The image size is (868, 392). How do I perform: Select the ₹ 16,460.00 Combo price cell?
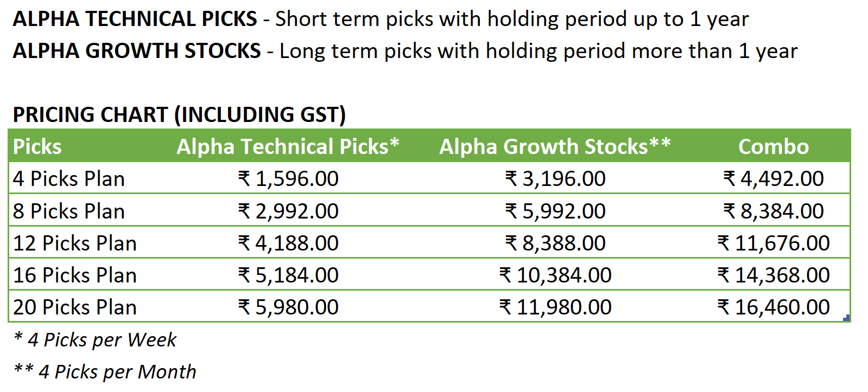[774, 307]
